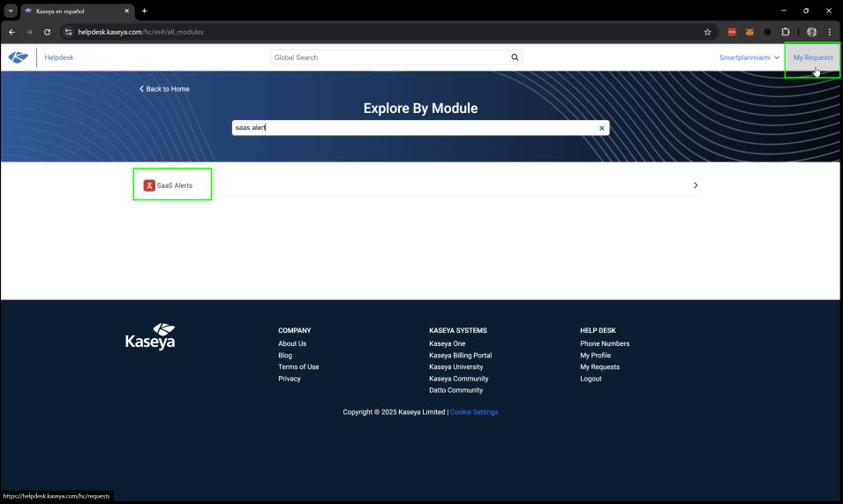Viewport: 843px width, 504px height.
Task: Click the browser address bar URL
Action: 140,33
